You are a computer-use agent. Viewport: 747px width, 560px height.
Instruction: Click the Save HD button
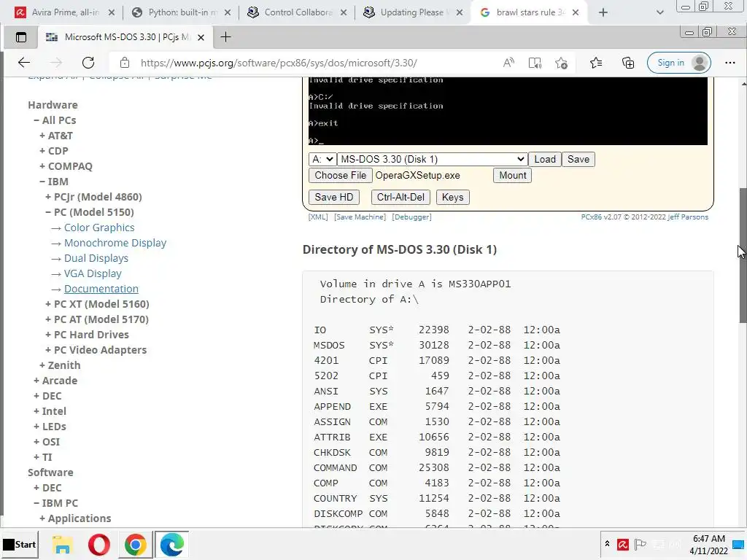[x=333, y=197]
